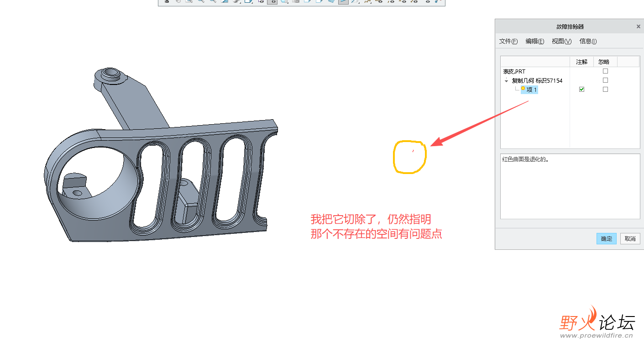Open the 文件(F) menu in 故障排除器

coord(508,41)
